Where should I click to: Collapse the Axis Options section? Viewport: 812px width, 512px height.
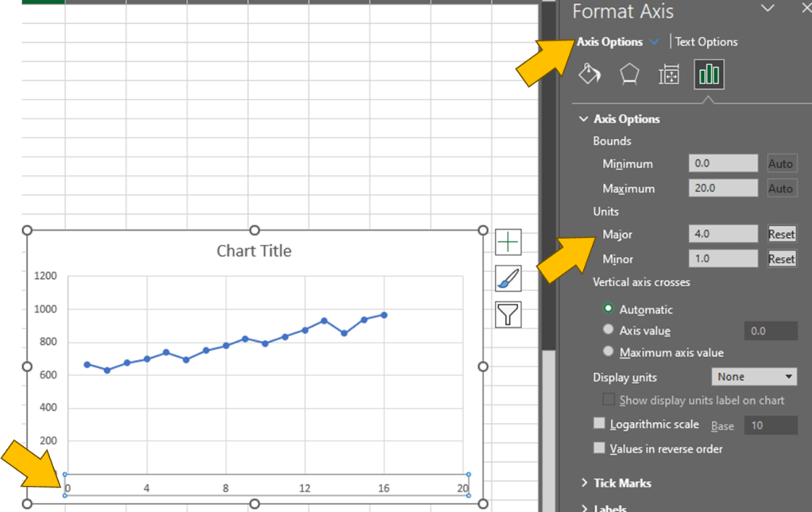[x=585, y=119]
